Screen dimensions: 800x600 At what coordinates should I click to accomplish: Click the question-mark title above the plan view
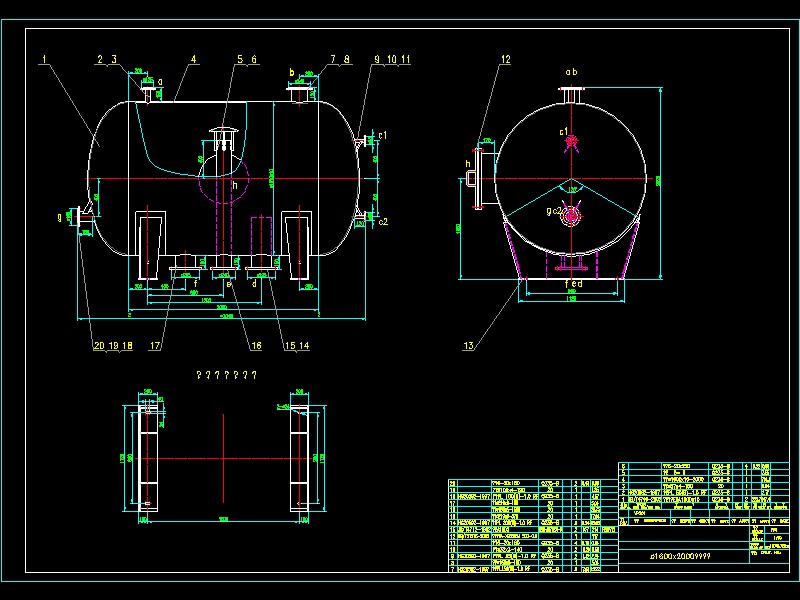(x=227, y=376)
